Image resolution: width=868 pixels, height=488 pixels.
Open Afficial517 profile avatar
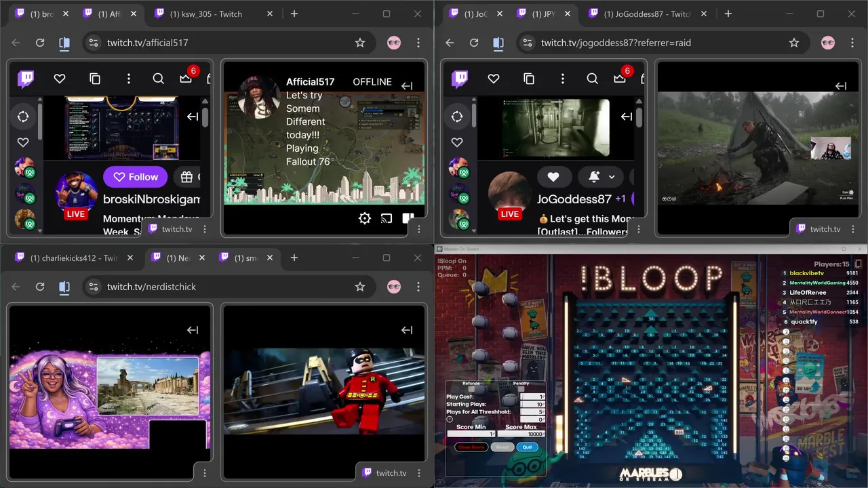pyautogui.click(x=258, y=98)
